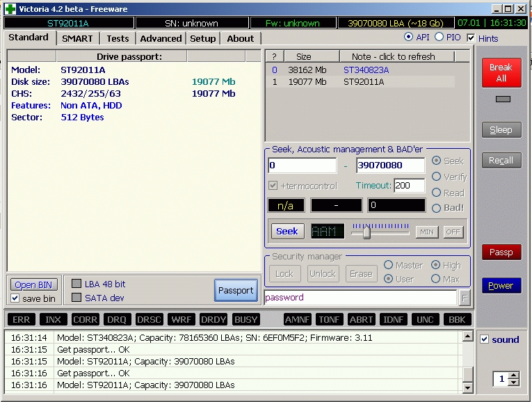Open the Setup tab

click(203, 39)
